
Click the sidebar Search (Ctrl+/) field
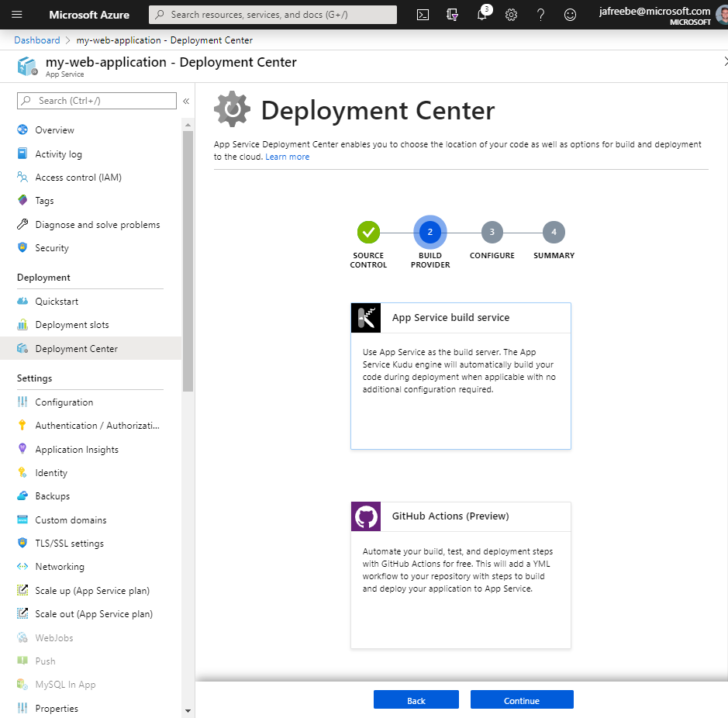(105, 101)
